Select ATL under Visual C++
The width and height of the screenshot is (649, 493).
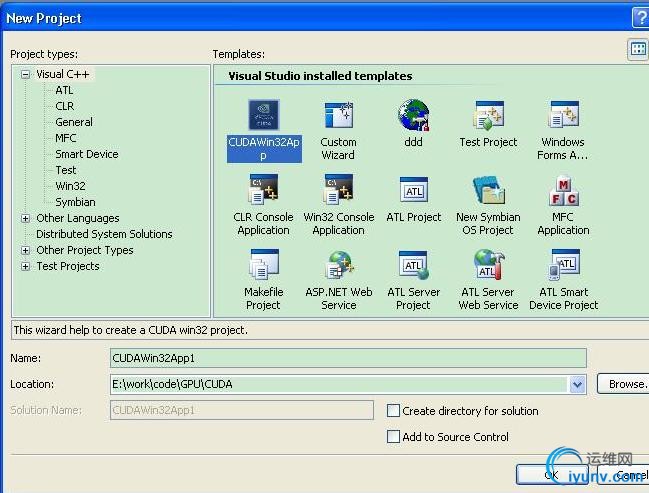pyautogui.click(x=64, y=90)
